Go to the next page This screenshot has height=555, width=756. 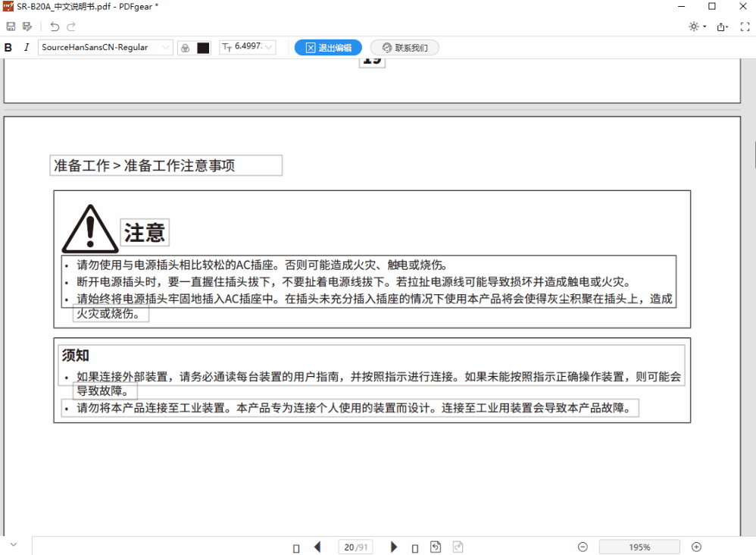click(394, 547)
